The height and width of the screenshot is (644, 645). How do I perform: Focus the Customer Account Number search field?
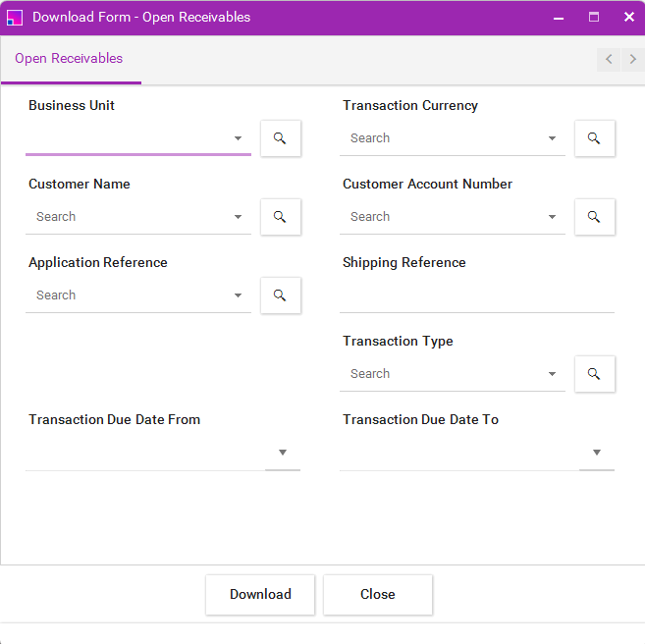point(442,217)
